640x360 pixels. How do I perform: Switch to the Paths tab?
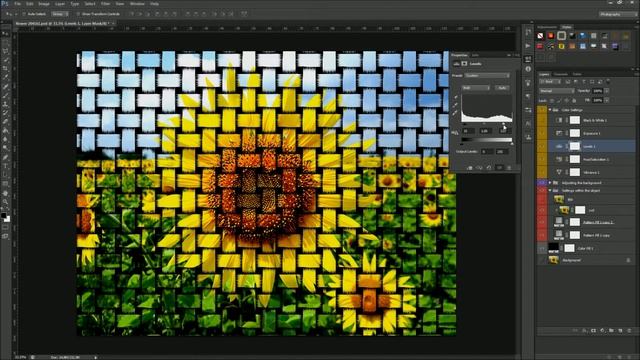[577, 74]
